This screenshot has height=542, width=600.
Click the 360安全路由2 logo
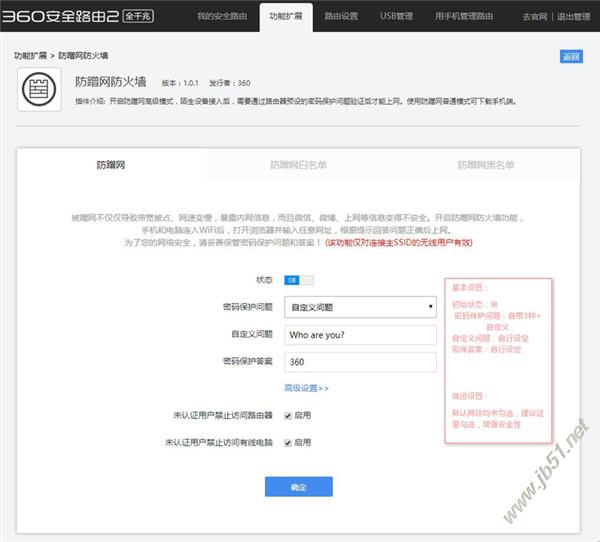[x=60, y=16]
